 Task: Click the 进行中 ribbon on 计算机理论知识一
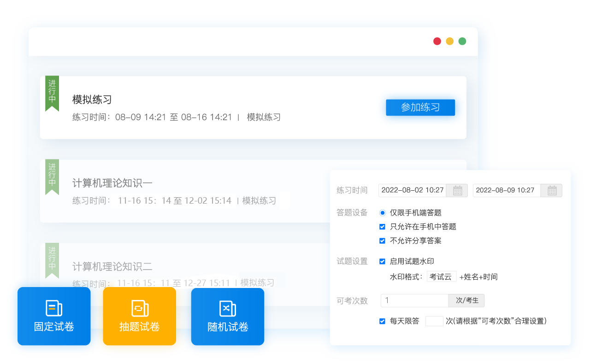(52, 176)
